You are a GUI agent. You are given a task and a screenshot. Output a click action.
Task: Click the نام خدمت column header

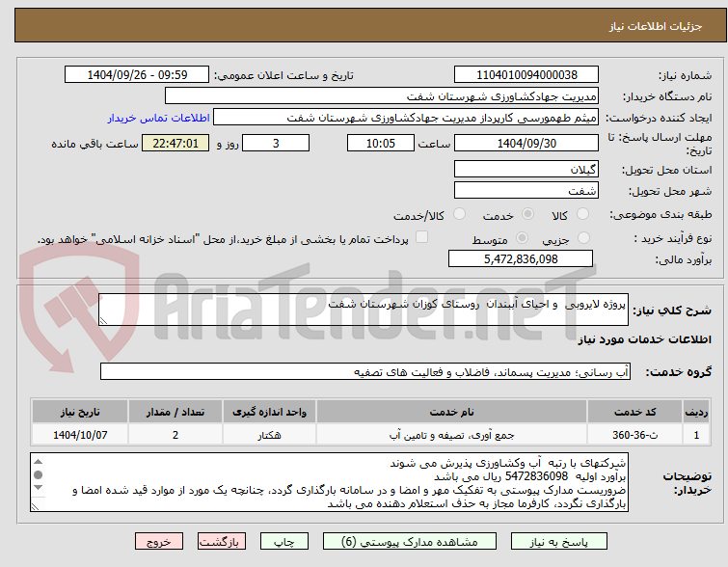(x=452, y=412)
